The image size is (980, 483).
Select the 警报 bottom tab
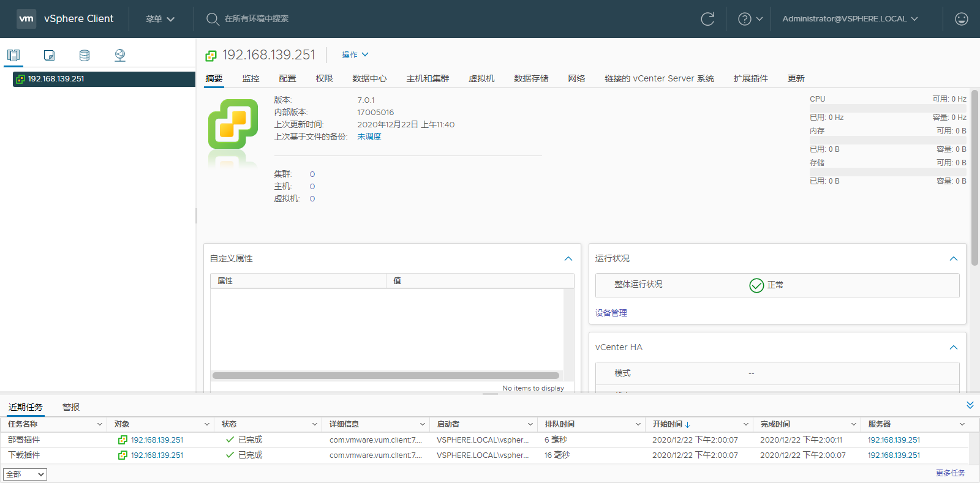(71, 407)
